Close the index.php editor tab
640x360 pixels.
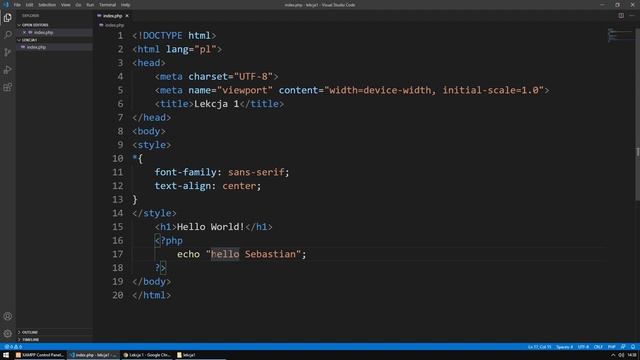coord(127,16)
